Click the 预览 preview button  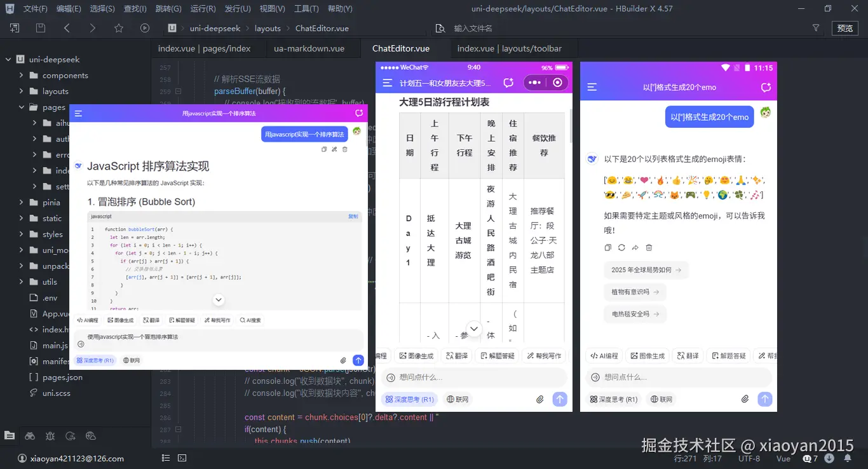(x=846, y=28)
